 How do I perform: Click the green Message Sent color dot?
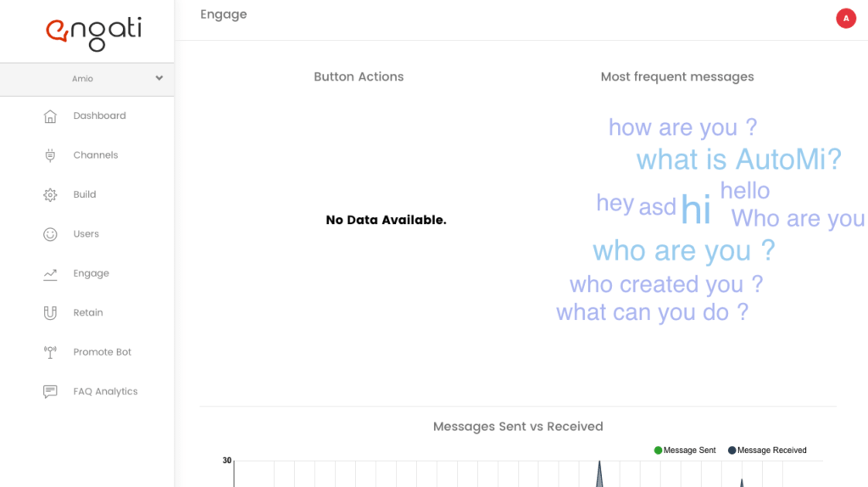658,451
